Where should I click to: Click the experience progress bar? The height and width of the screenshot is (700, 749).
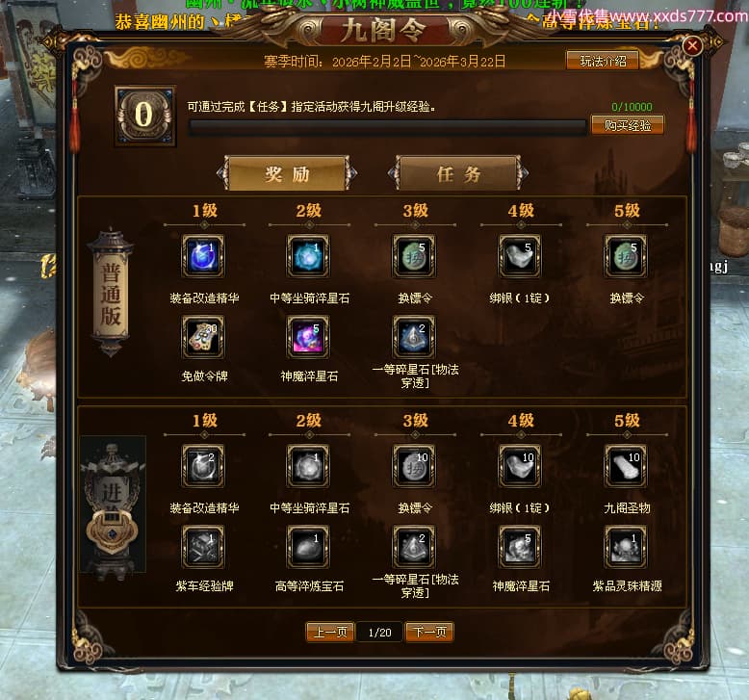[387, 127]
